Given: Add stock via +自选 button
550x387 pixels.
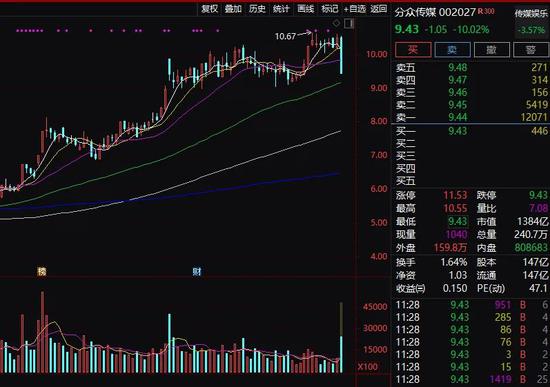Looking at the screenshot, I should click(x=355, y=9).
